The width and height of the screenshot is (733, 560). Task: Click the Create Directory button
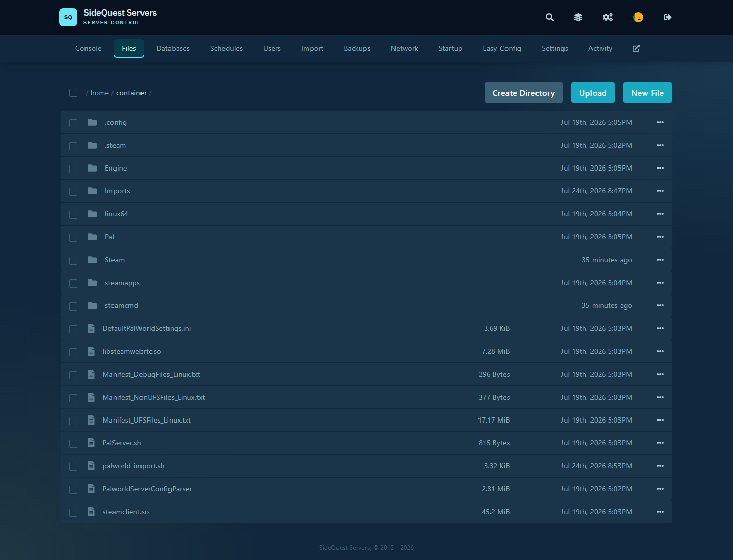pyautogui.click(x=524, y=93)
